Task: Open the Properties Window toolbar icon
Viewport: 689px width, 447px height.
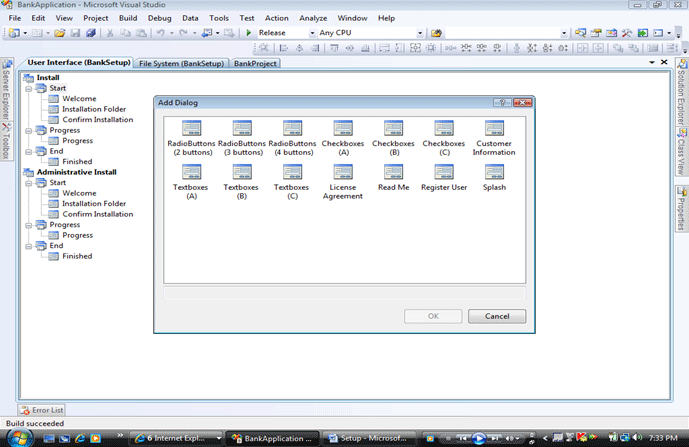Action: (x=596, y=33)
